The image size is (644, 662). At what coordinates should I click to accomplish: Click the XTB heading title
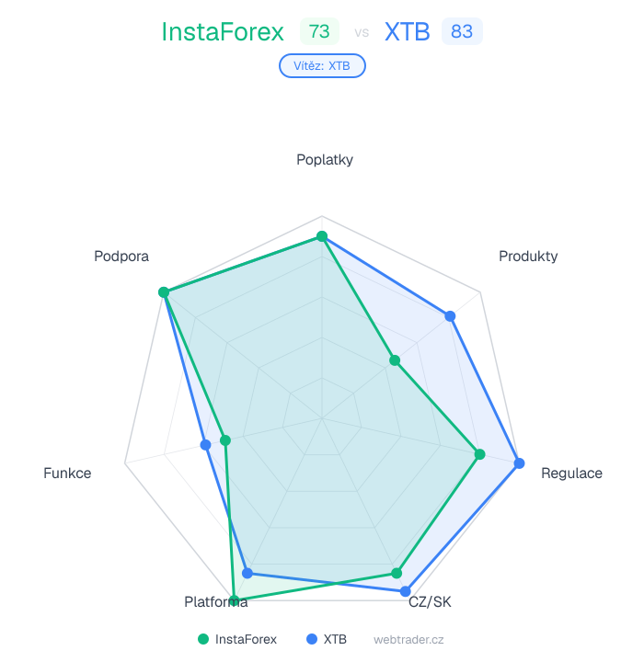click(408, 32)
